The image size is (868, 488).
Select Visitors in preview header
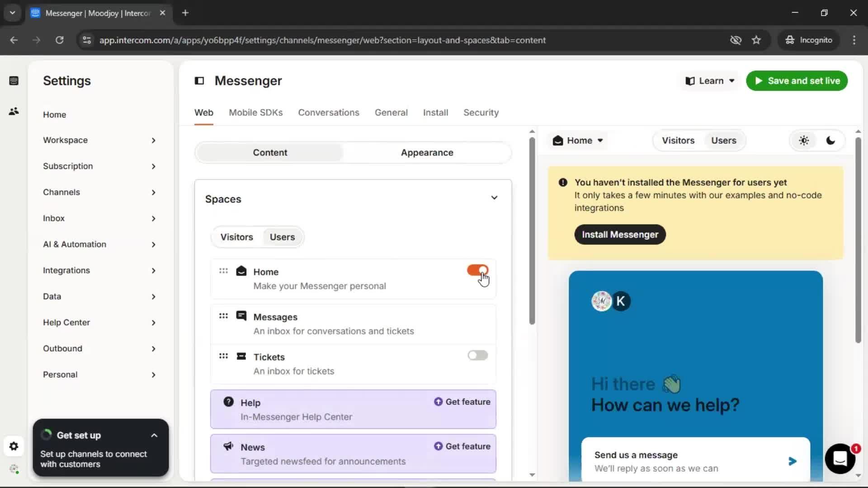(678, 141)
